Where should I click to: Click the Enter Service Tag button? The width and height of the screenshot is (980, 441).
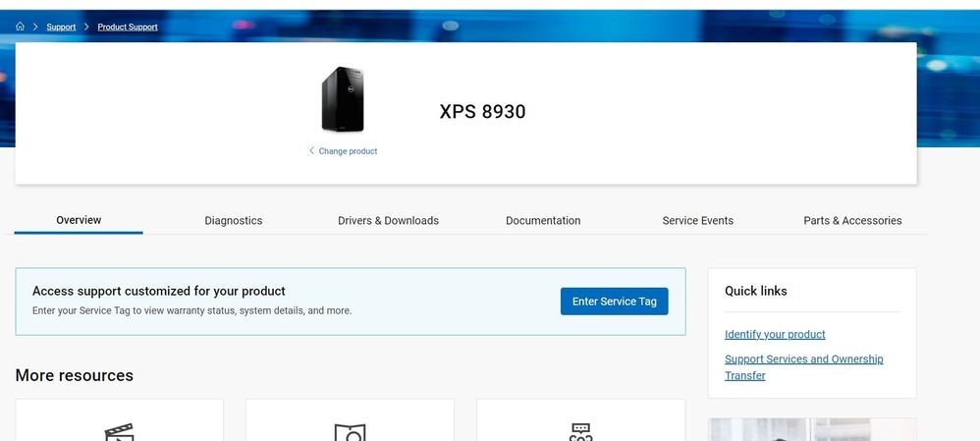pyautogui.click(x=615, y=302)
